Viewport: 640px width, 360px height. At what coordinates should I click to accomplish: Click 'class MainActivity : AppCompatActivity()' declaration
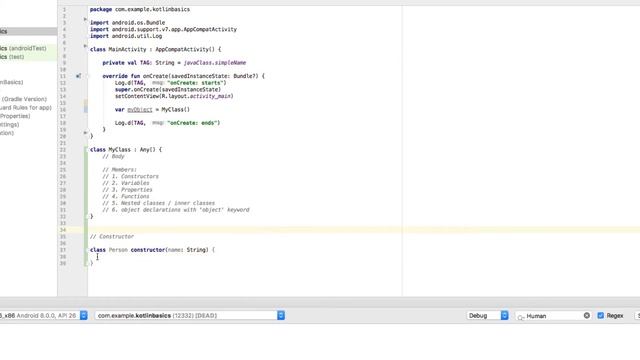[156, 49]
